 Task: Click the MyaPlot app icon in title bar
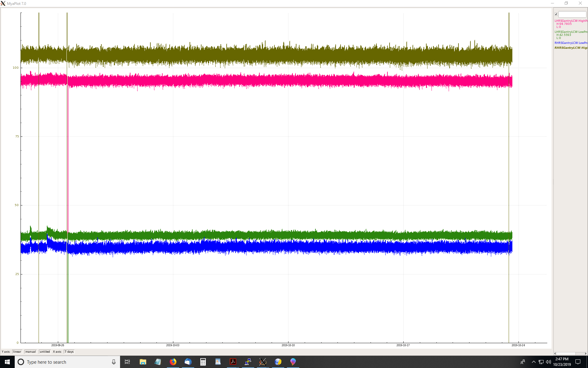pos(3,3)
